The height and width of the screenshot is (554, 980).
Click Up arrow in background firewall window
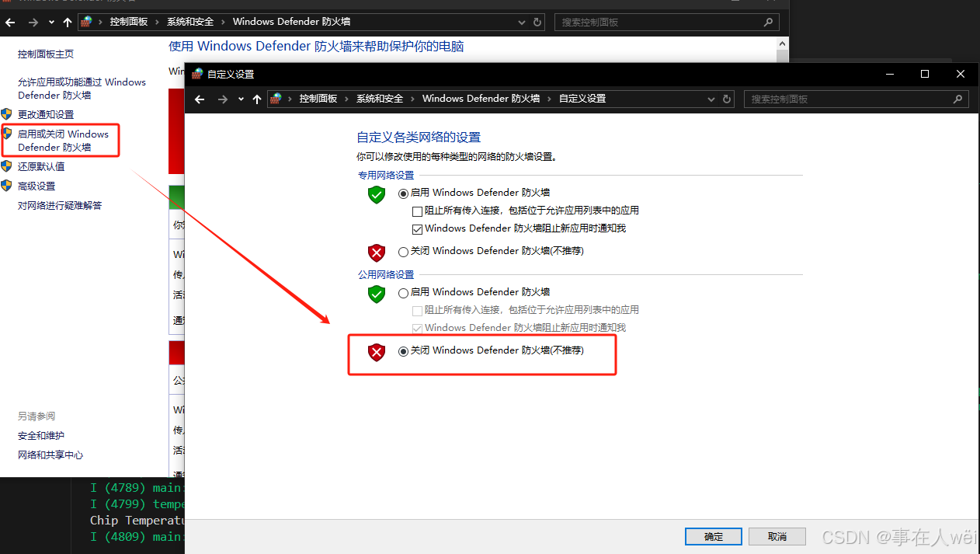click(x=67, y=23)
